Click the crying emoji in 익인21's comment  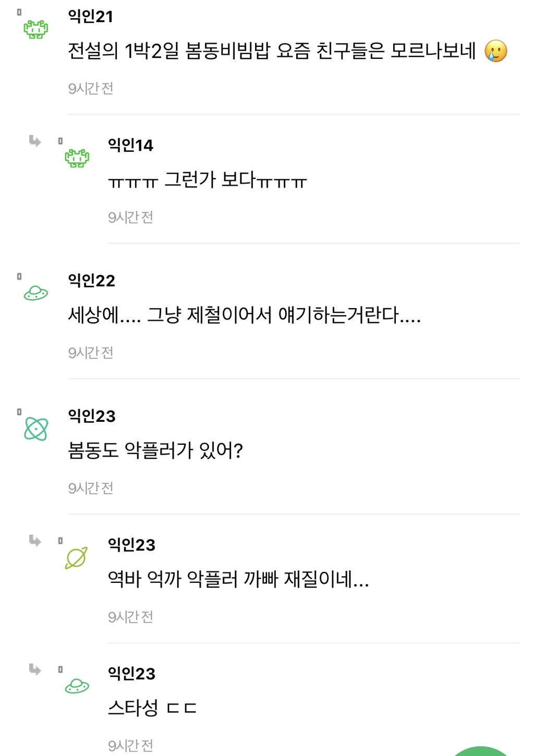coord(495,51)
